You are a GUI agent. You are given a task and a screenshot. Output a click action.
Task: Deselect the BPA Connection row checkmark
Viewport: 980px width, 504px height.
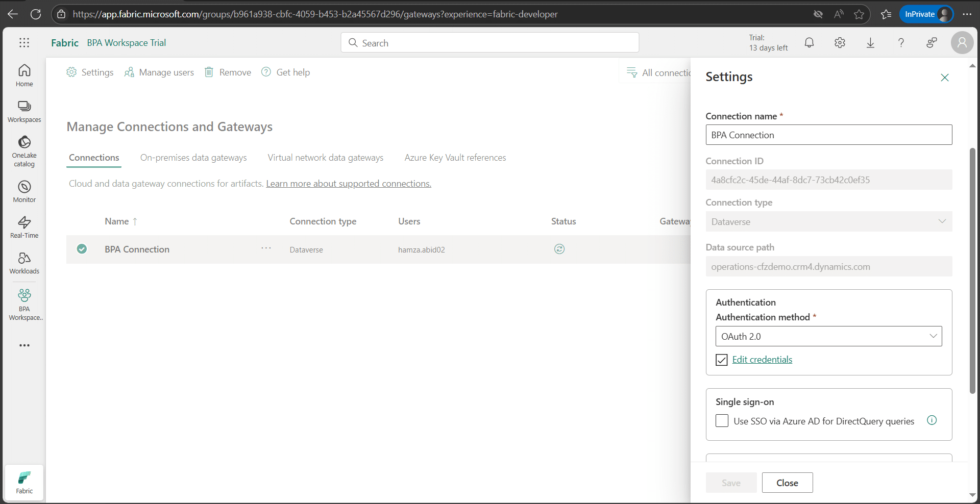point(82,249)
